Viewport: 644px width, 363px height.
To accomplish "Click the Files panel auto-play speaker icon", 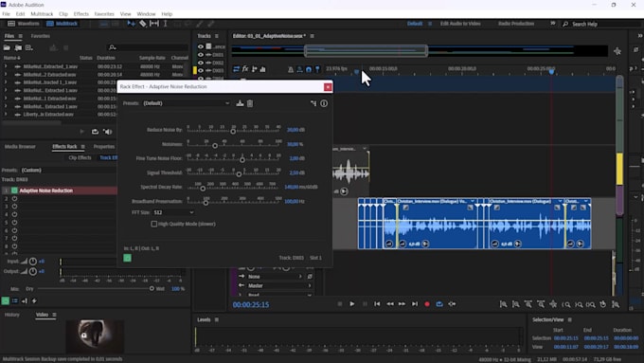I will [x=108, y=132].
